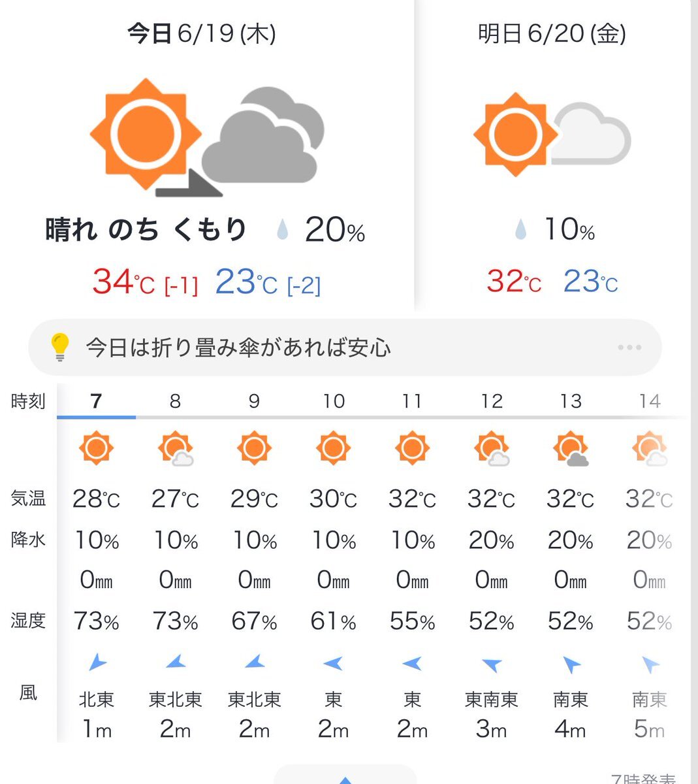Tap the 7 o'clock sunny icon
This screenshot has height=784, width=698.
click(96, 448)
